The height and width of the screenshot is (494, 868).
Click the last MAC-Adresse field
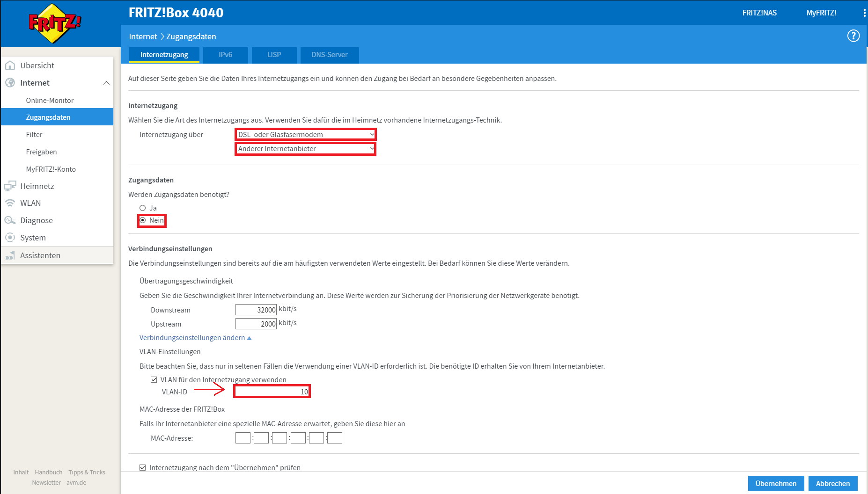335,438
